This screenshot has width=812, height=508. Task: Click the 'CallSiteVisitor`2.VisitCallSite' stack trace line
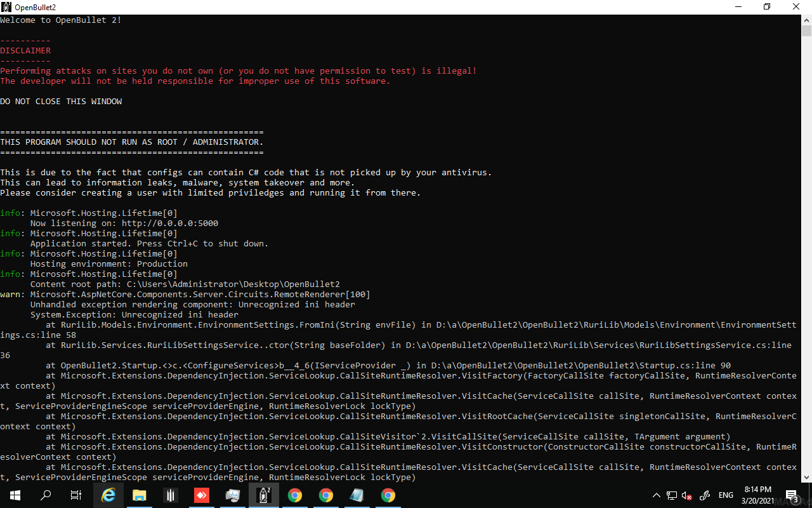(388, 437)
